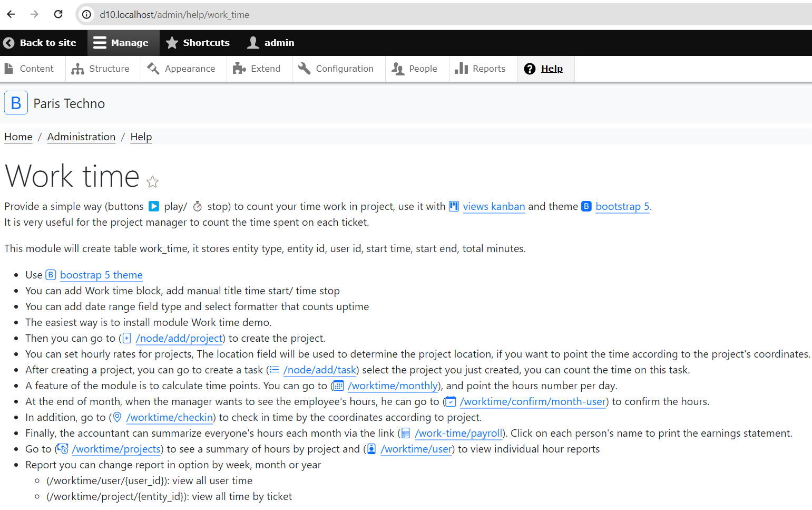The image size is (812, 510).
Task: Click the blue play button icon
Action: (154, 206)
